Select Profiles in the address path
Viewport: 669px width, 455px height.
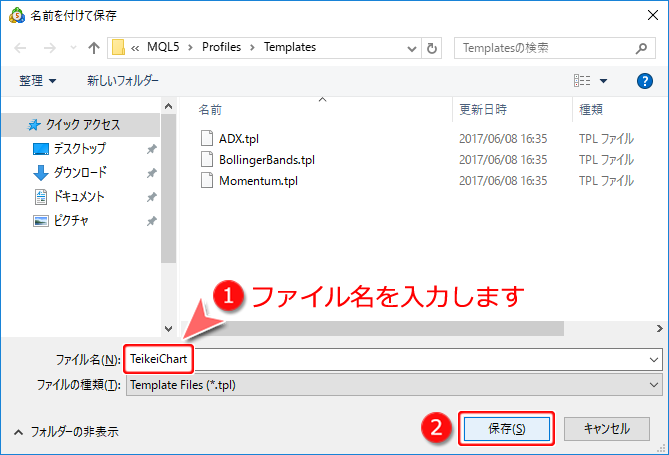pos(221,47)
